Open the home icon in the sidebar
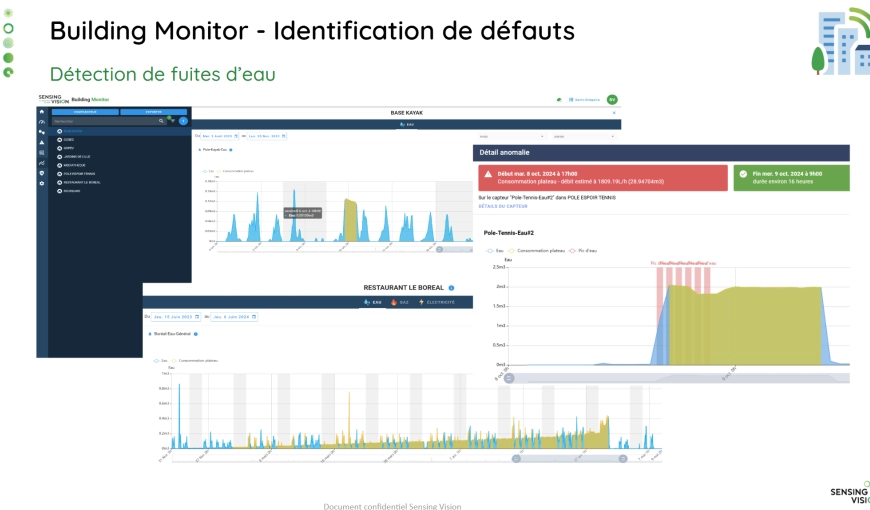 point(42,112)
